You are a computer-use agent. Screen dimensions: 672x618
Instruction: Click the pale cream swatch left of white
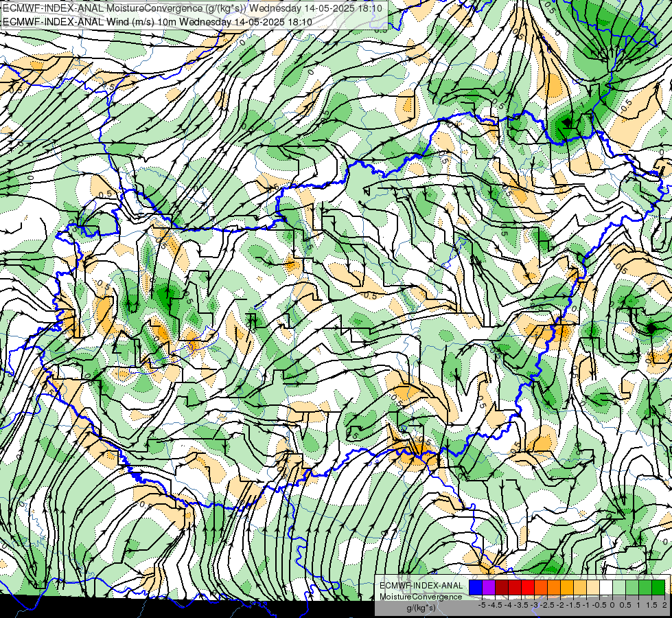click(x=593, y=588)
